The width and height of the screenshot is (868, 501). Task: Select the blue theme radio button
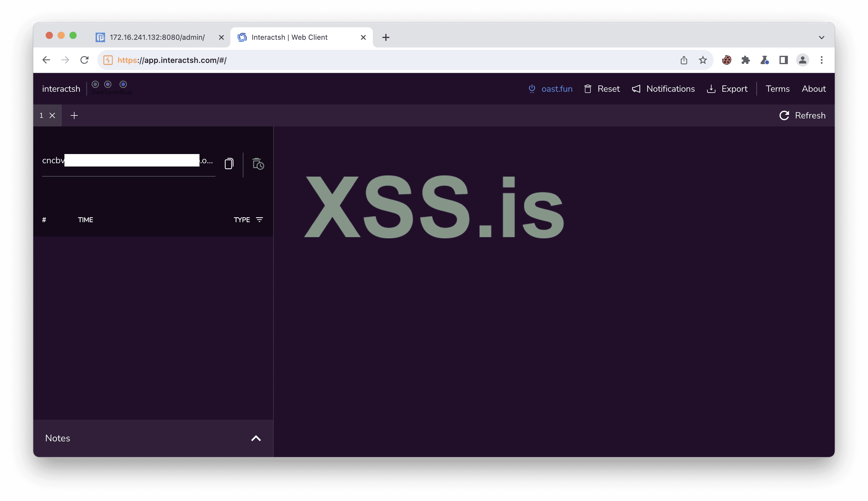[x=123, y=84]
